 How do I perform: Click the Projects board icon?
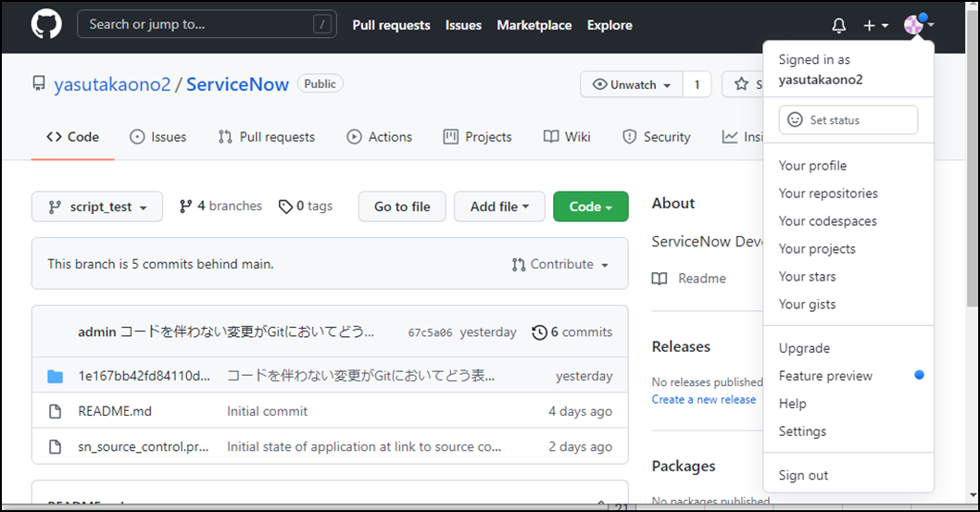point(450,137)
